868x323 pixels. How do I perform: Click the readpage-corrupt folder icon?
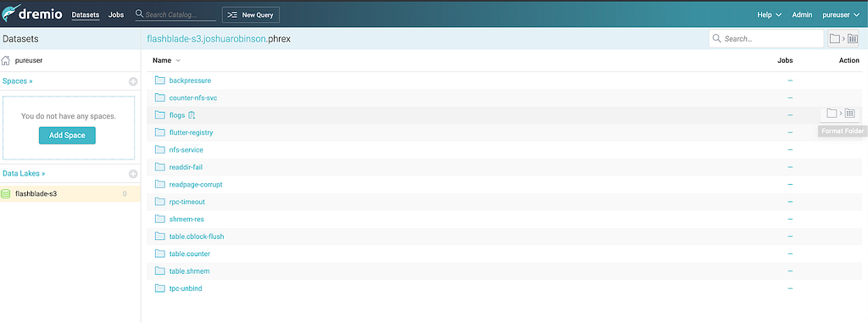click(160, 184)
